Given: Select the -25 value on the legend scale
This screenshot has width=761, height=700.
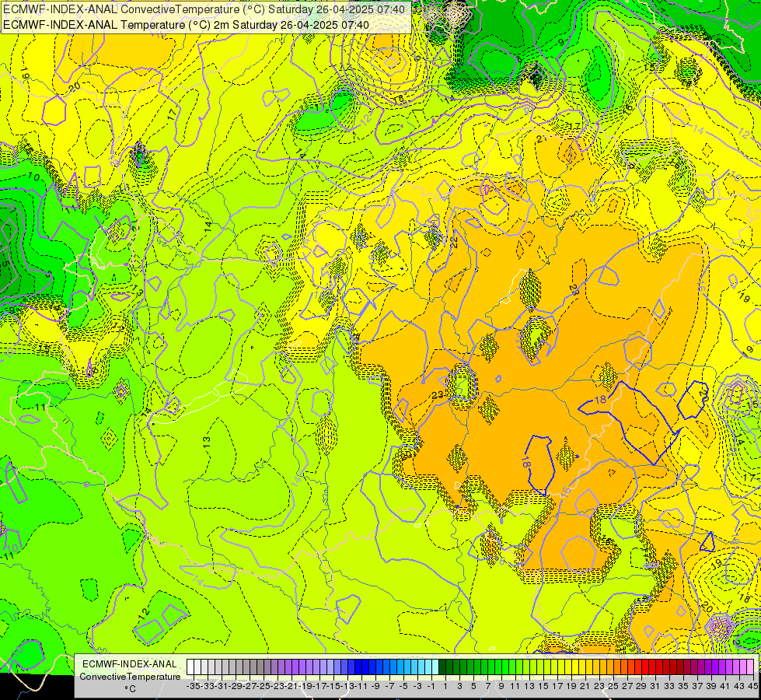Looking at the screenshot, I should coord(264,687).
